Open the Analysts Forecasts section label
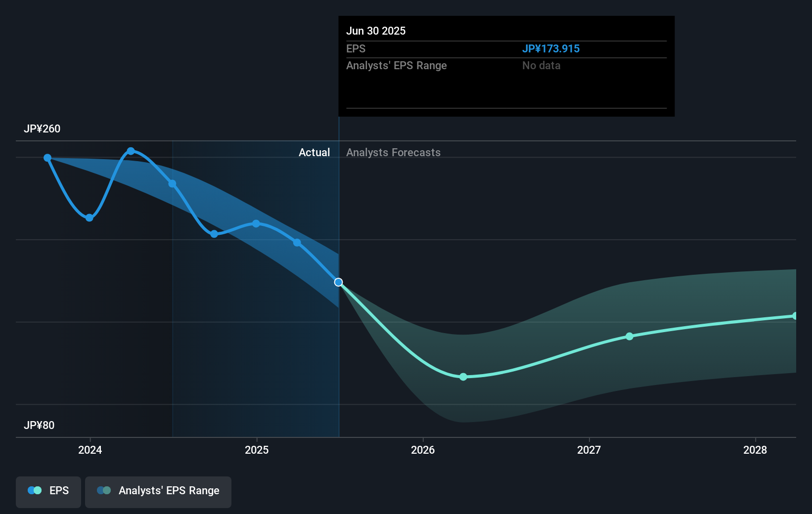812x514 pixels. (393, 152)
